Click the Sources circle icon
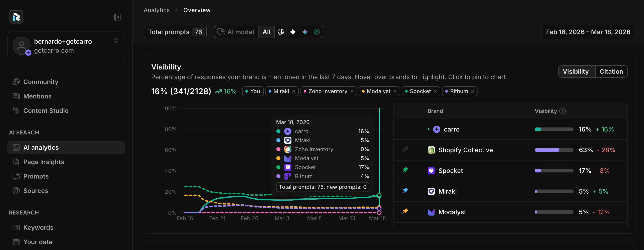Screen dimensions: 644x250 (16, 191)
